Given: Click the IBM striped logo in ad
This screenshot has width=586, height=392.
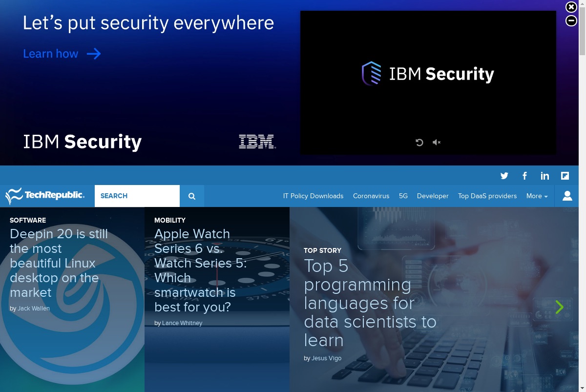Looking at the screenshot, I should 257,142.
